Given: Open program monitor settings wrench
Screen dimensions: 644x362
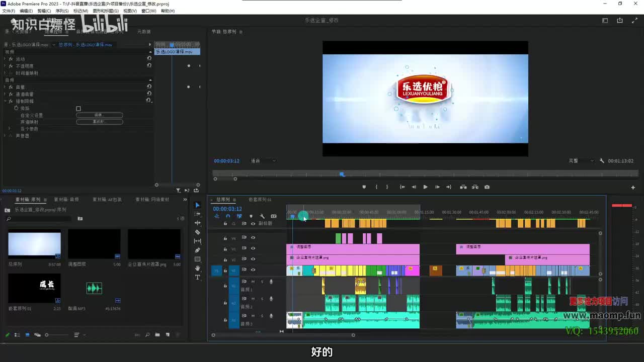Looking at the screenshot, I should coord(602,161).
